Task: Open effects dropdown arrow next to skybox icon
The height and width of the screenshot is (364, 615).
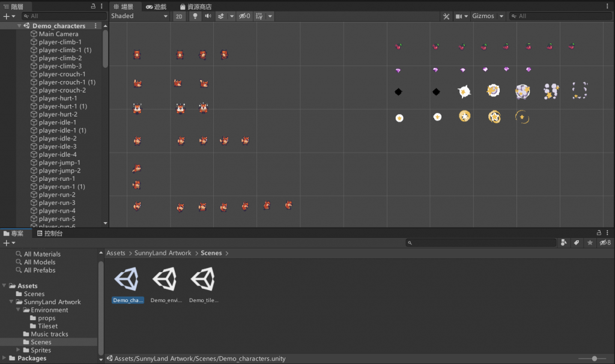Action: pyautogui.click(x=231, y=16)
